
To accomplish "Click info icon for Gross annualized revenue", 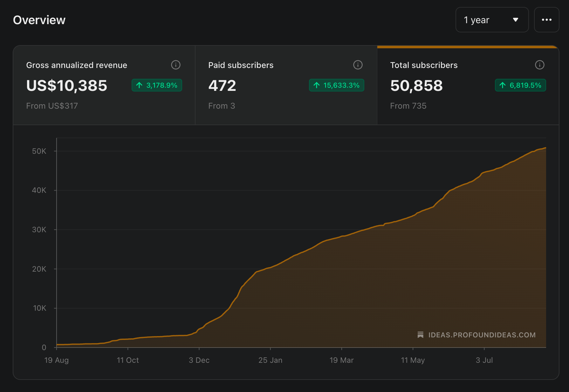I will point(176,65).
